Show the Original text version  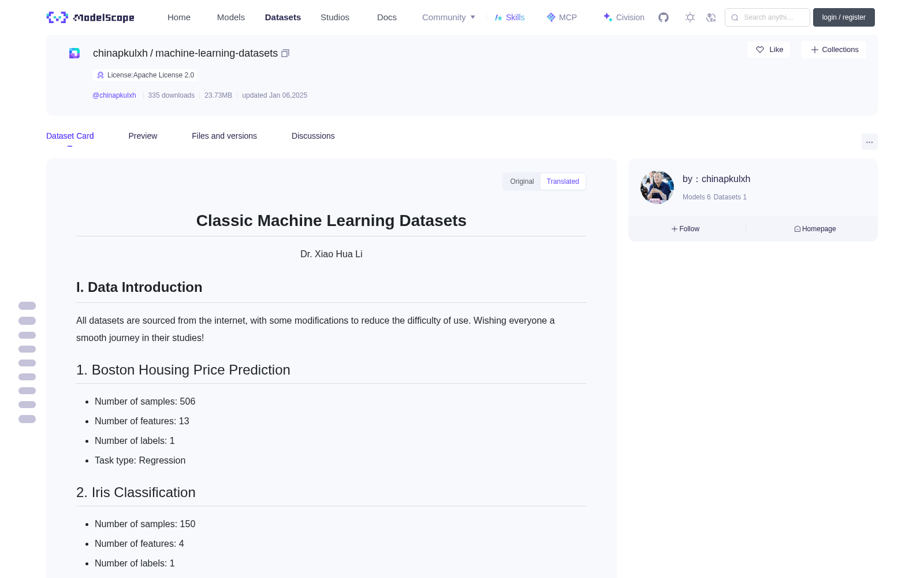(522, 181)
